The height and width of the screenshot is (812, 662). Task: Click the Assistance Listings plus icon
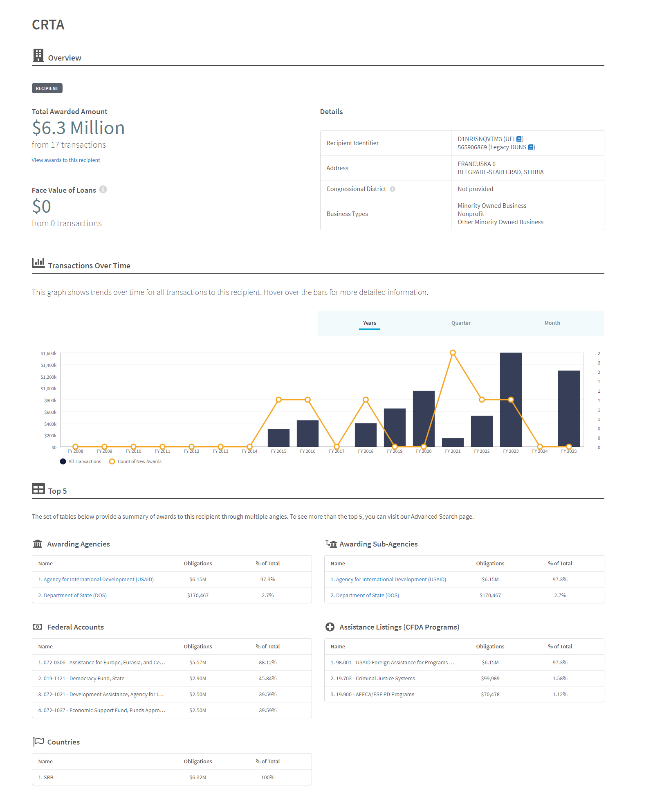(330, 627)
